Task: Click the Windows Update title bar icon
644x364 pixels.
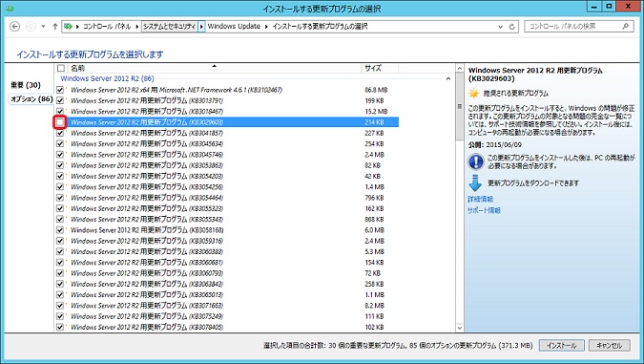Action: coord(10,8)
